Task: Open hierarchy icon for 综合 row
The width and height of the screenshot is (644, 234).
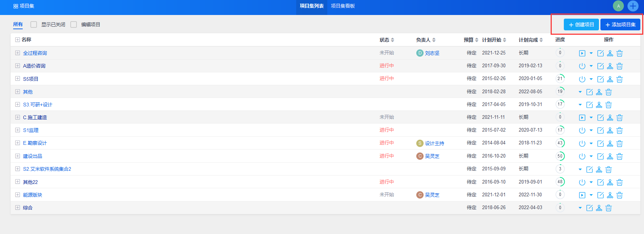Action: [x=599, y=208]
